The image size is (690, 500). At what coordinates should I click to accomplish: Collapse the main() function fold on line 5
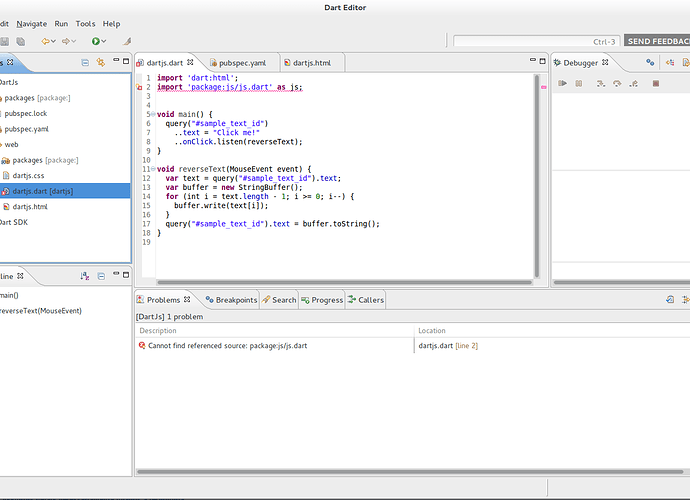click(x=153, y=114)
